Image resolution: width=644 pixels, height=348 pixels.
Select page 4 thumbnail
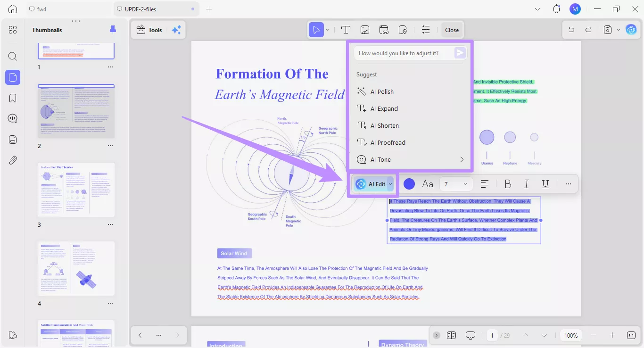click(76, 268)
